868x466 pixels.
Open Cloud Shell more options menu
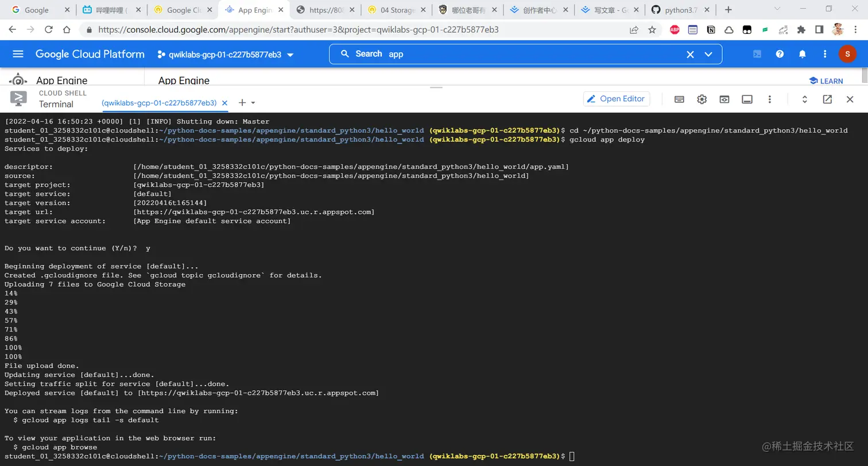tap(770, 99)
